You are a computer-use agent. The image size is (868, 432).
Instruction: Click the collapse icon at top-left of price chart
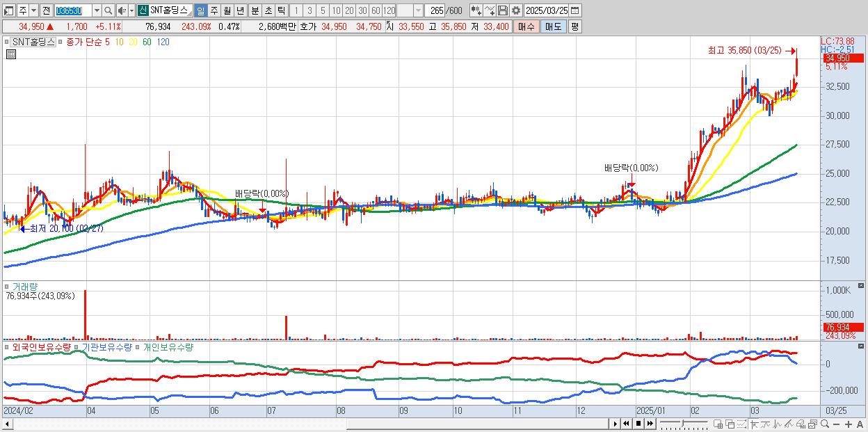(x=11, y=53)
